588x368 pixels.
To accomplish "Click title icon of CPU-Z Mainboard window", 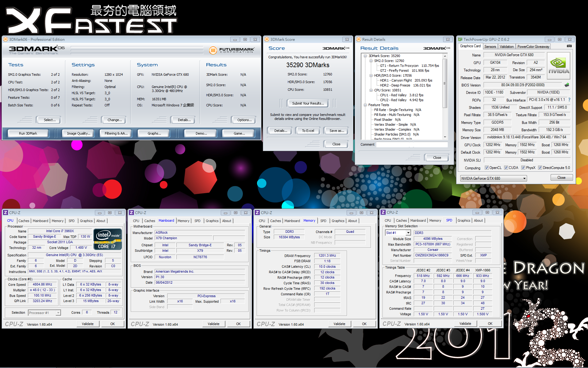I will [x=131, y=213].
